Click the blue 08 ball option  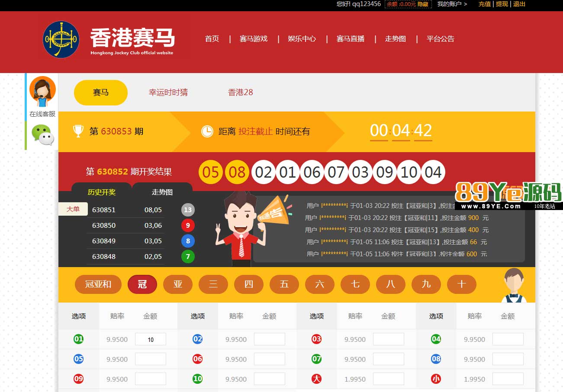coord(436,359)
